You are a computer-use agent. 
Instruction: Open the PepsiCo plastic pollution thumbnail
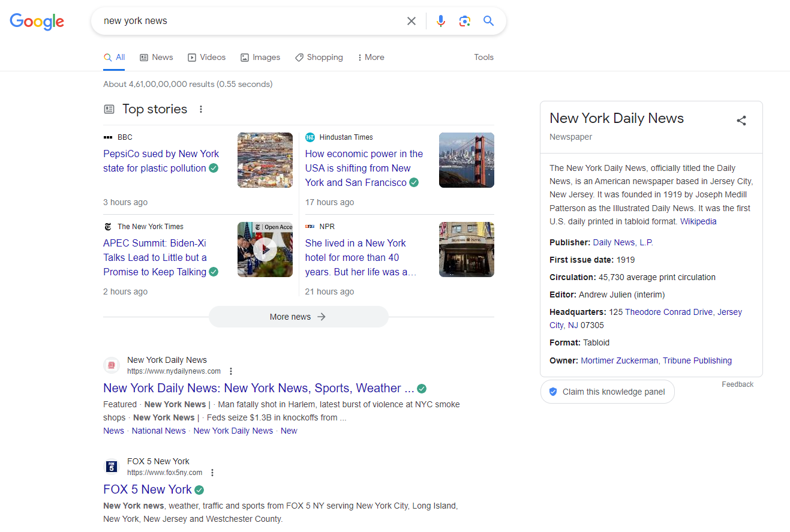coord(265,160)
